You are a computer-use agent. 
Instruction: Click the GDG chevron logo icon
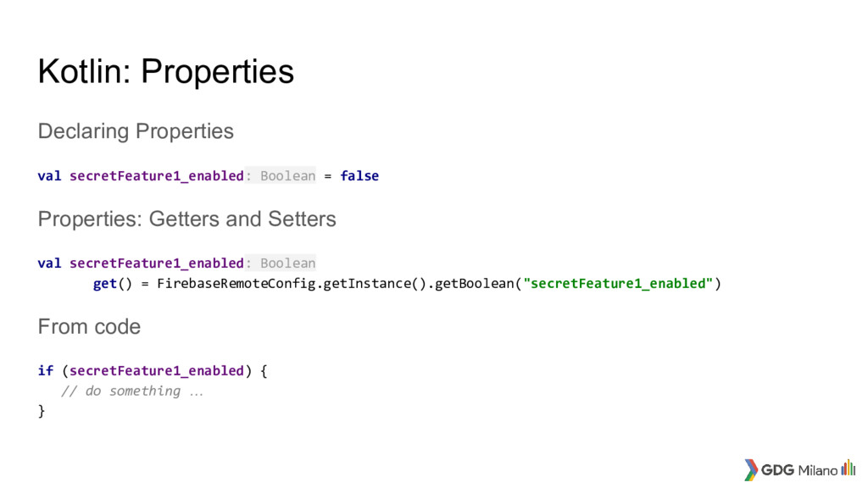pyautogui.click(x=751, y=469)
